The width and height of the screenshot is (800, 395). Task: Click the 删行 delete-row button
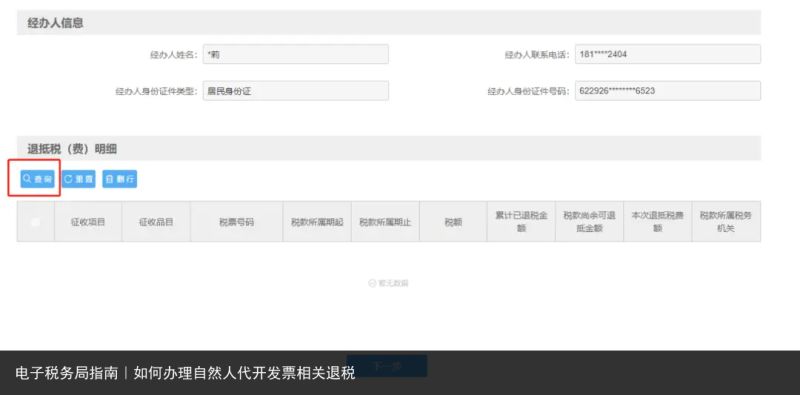click(119, 179)
